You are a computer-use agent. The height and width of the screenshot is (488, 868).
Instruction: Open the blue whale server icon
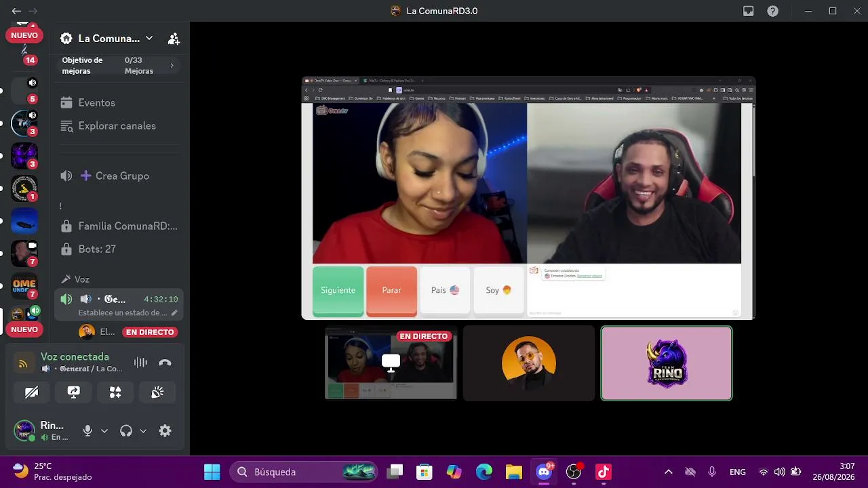[24, 221]
